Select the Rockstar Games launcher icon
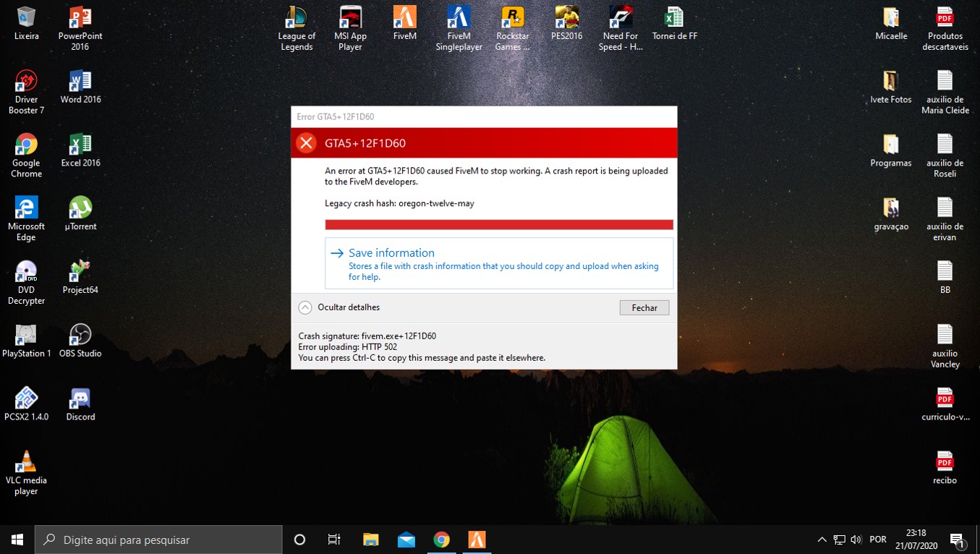This screenshot has height=554, width=980. click(512, 28)
